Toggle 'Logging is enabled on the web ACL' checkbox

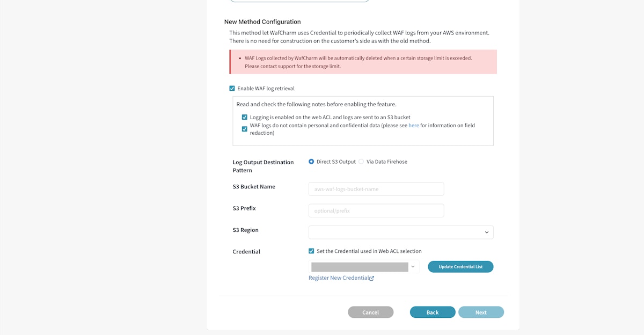[245, 117]
